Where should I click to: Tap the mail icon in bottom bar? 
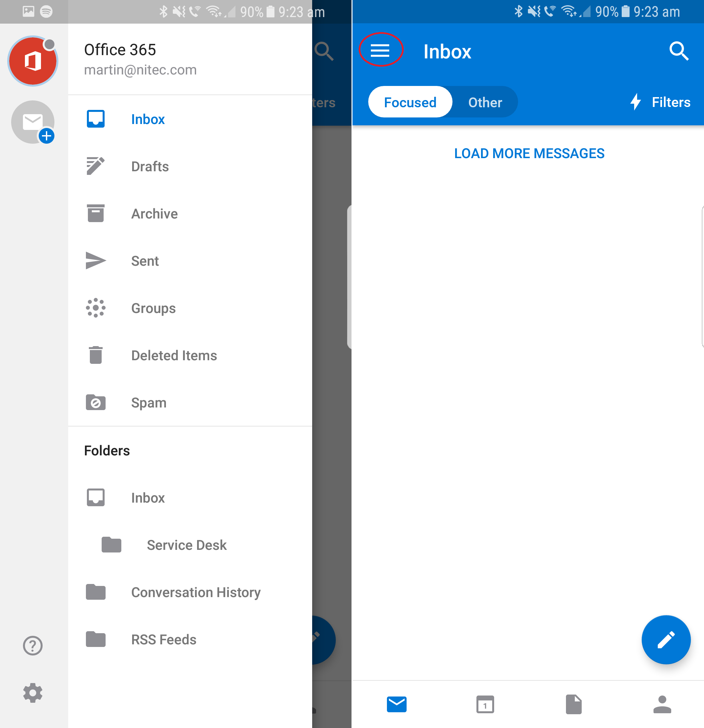pos(396,704)
